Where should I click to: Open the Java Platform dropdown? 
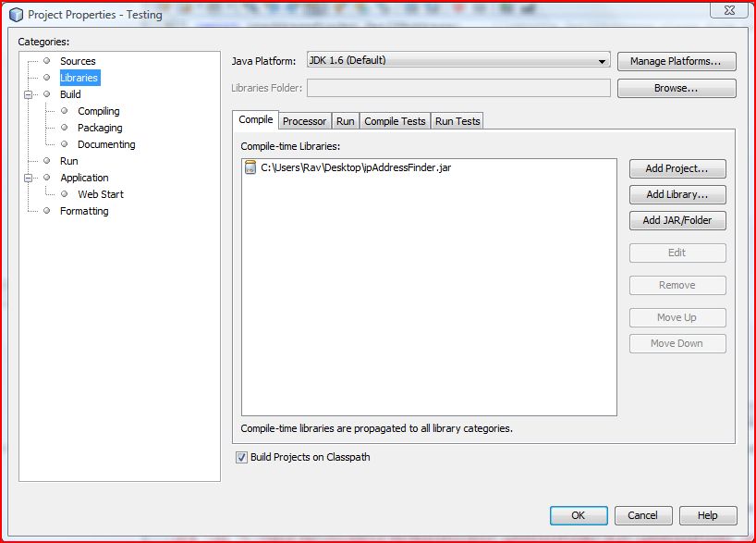click(x=458, y=60)
